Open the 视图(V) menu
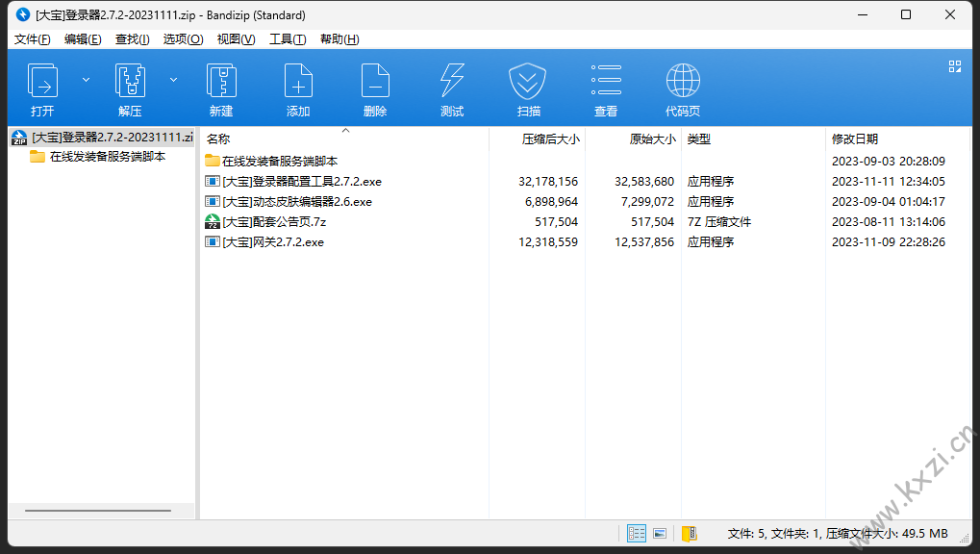Viewport: 980px width, 554px height. point(237,39)
